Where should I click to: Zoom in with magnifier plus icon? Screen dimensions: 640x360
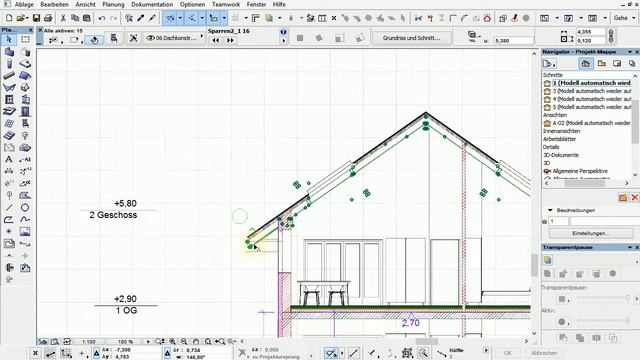point(173,341)
